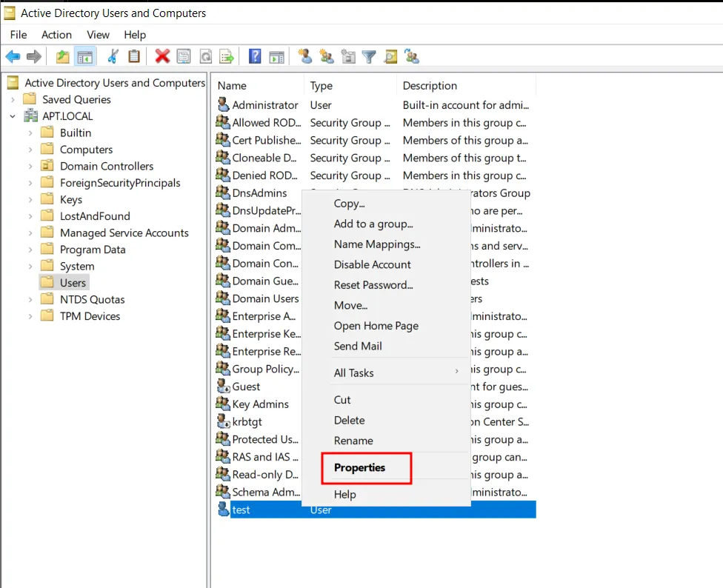Expand the Computers folder chevron
This screenshot has height=588, width=723.
[30, 150]
